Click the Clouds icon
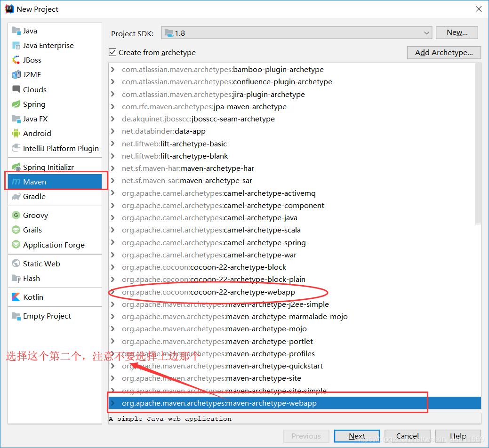The image size is (489, 448). click(x=16, y=89)
